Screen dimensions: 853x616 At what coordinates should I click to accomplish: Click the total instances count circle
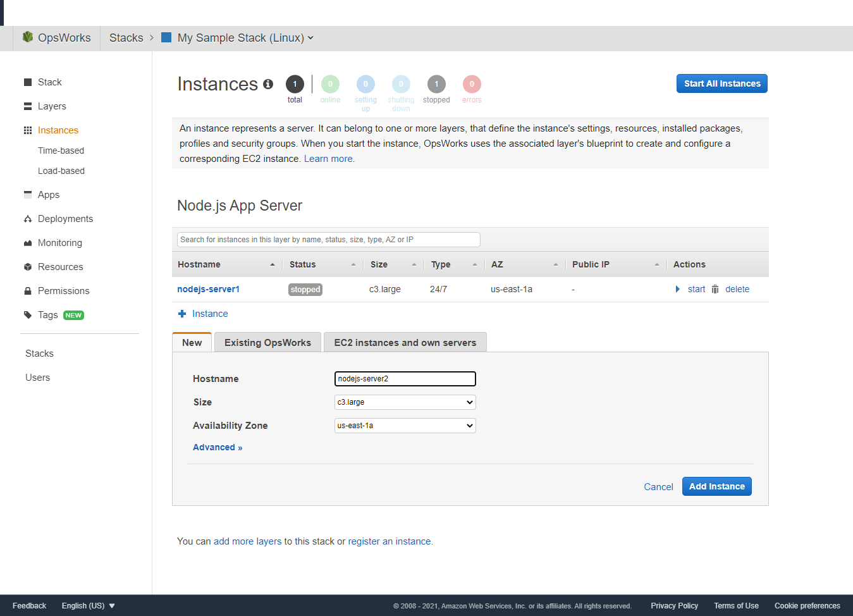pyautogui.click(x=295, y=84)
